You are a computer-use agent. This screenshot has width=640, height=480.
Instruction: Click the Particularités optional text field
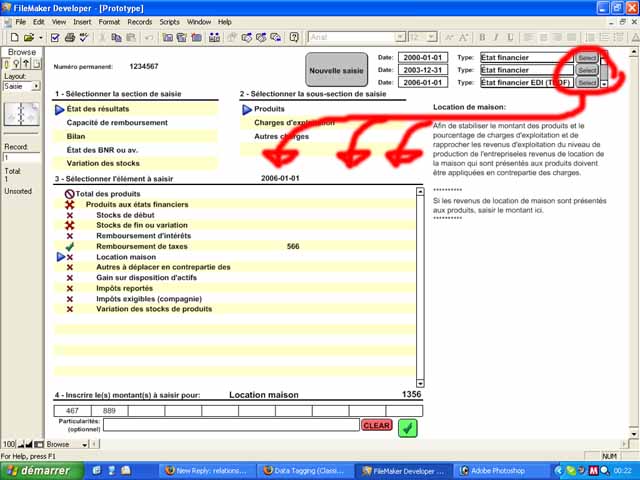pos(230,425)
